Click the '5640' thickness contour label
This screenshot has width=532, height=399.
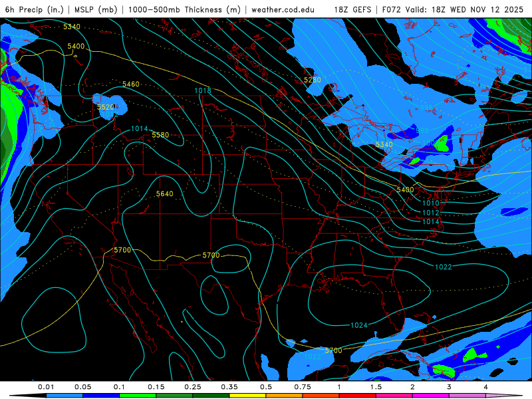tap(164, 194)
